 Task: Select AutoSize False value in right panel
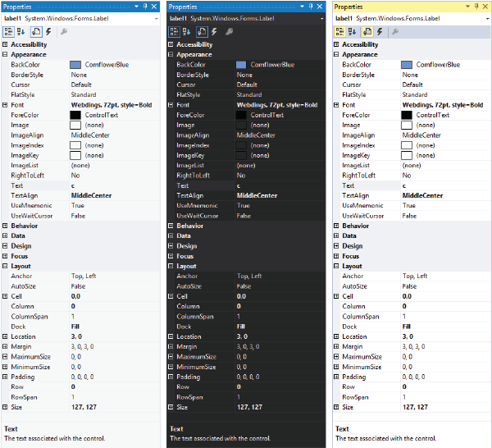(409, 286)
